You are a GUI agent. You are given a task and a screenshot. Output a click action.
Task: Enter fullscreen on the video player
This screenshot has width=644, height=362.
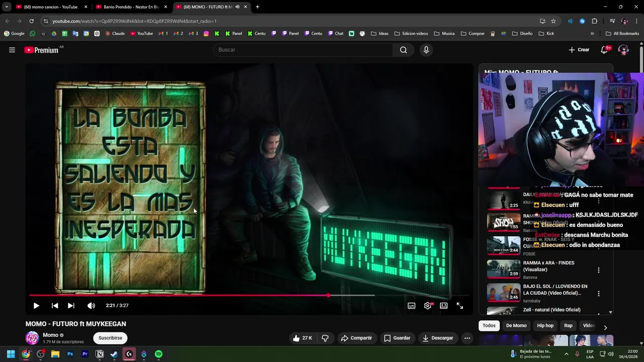pos(460,306)
